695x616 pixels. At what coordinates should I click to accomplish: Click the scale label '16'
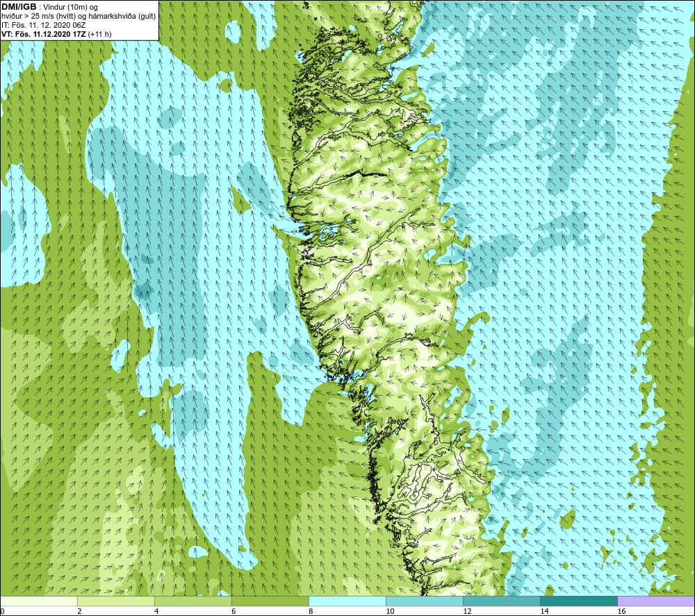pos(621,611)
